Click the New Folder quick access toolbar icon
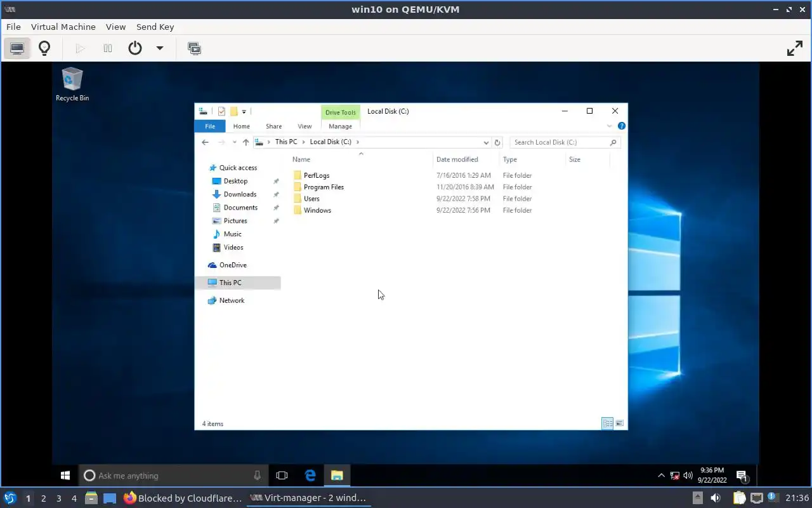Image resolution: width=812 pixels, height=508 pixels. [233, 111]
